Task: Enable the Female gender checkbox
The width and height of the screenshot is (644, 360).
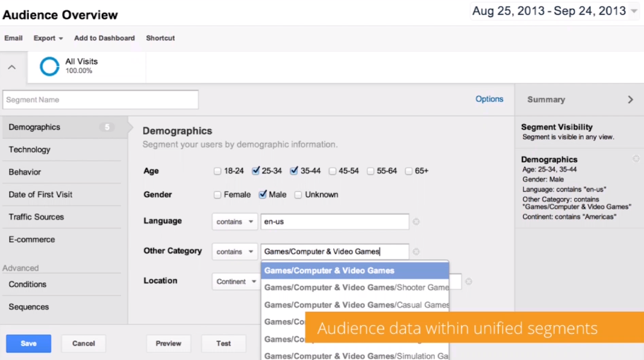Action: click(x=217, y=195)
